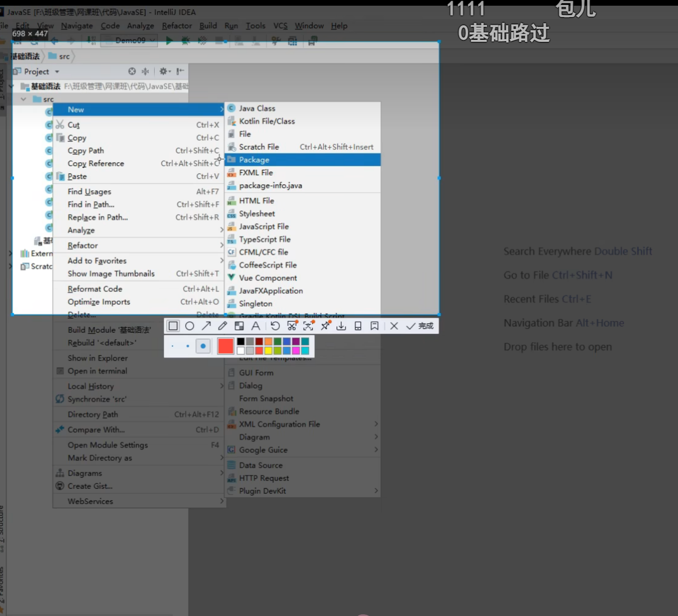Choose Scratch File from the New submenu

[x=303, y=147]
